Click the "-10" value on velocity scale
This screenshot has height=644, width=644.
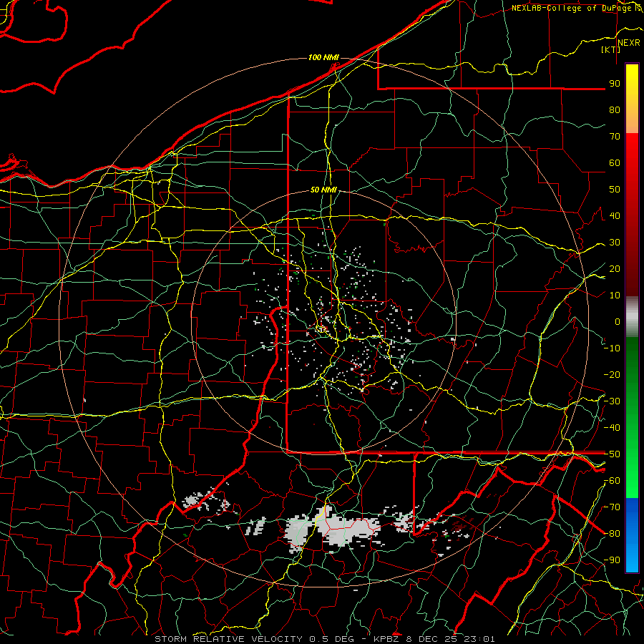point(612,348)
